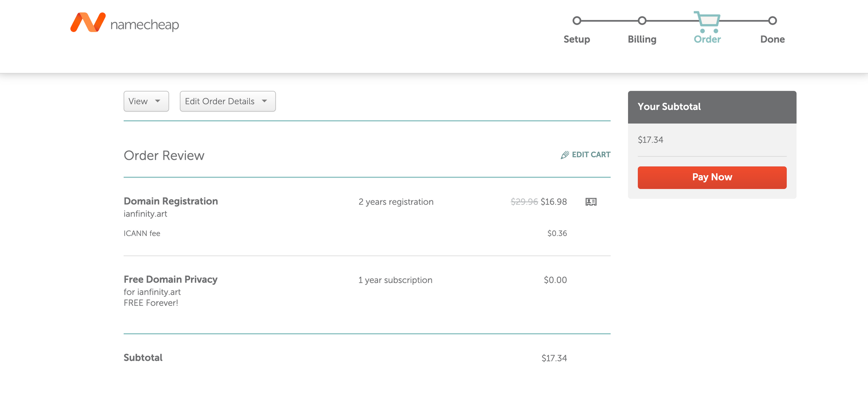Click the for ianfinity.art text
This screenshot has height=416, width=868.
(152, 292)
